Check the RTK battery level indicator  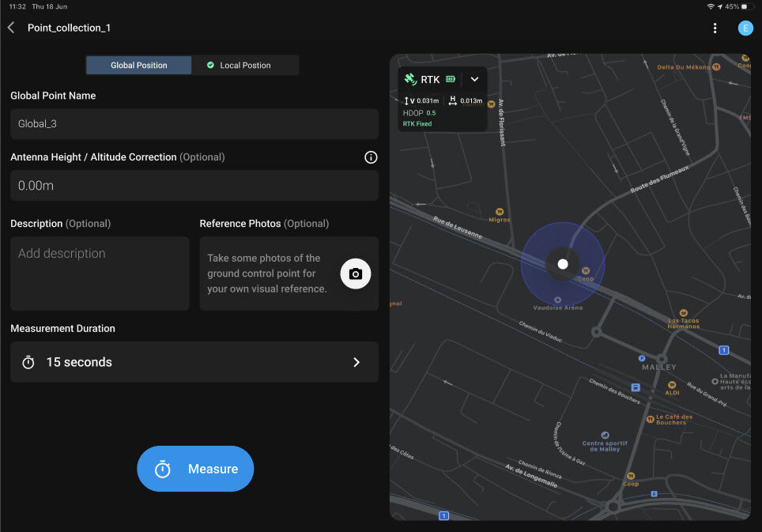tap(450, 79)
